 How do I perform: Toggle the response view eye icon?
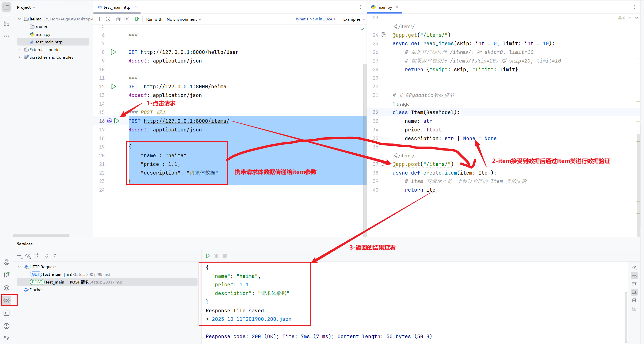click(x=634, y=267)
